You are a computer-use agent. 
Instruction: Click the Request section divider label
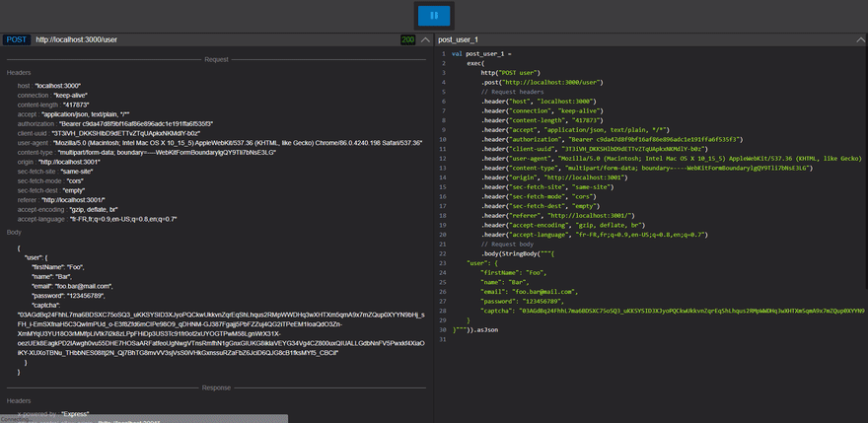click(x=216, y=59)
